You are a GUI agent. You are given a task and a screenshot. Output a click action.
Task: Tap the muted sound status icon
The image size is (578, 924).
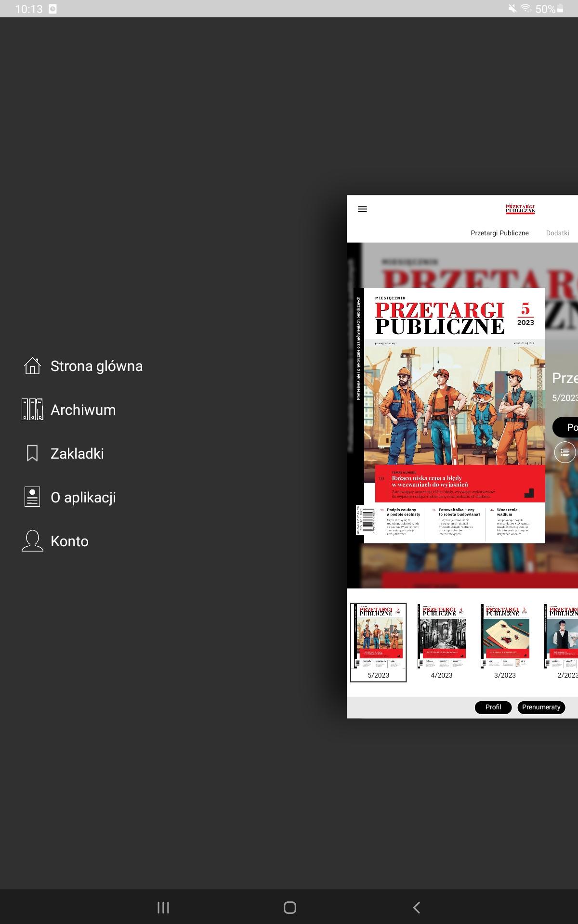coord(513,9)
